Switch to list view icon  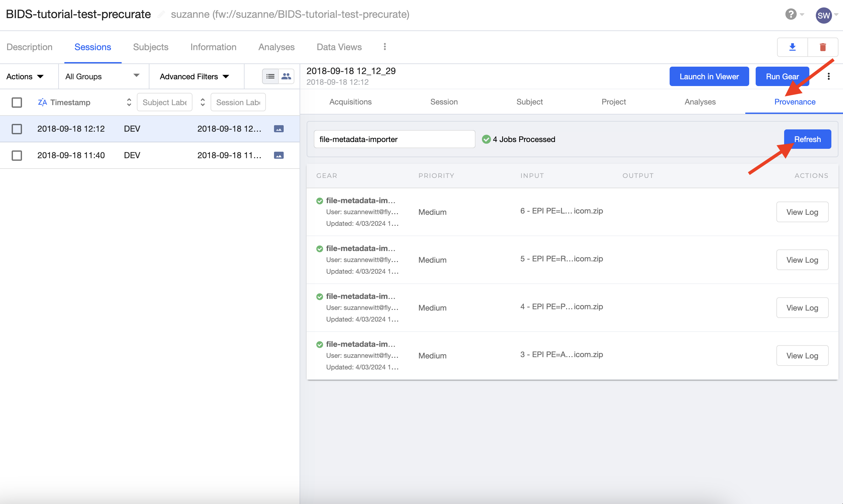270,76
